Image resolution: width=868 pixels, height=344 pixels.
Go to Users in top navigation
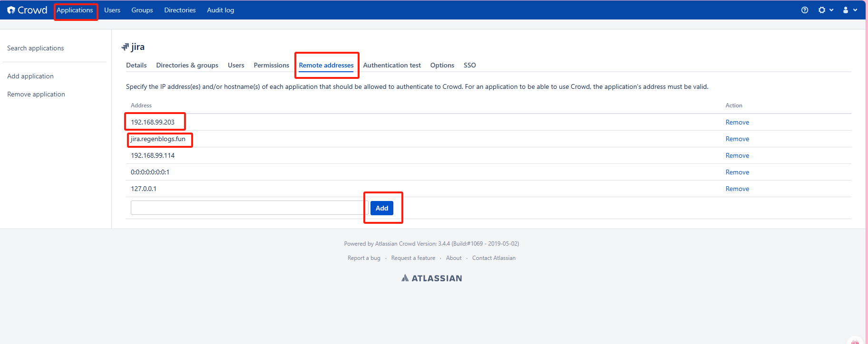point(112,10)
